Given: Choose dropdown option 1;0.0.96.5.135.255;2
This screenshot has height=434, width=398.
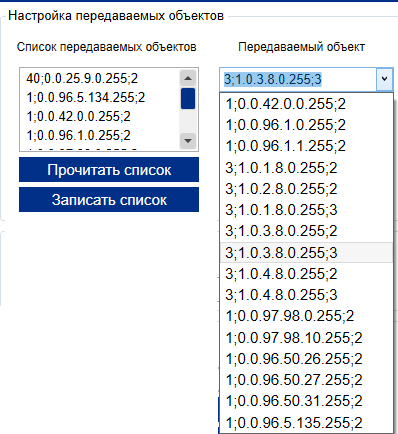Looking at the screenshot, I should point(306,423).
